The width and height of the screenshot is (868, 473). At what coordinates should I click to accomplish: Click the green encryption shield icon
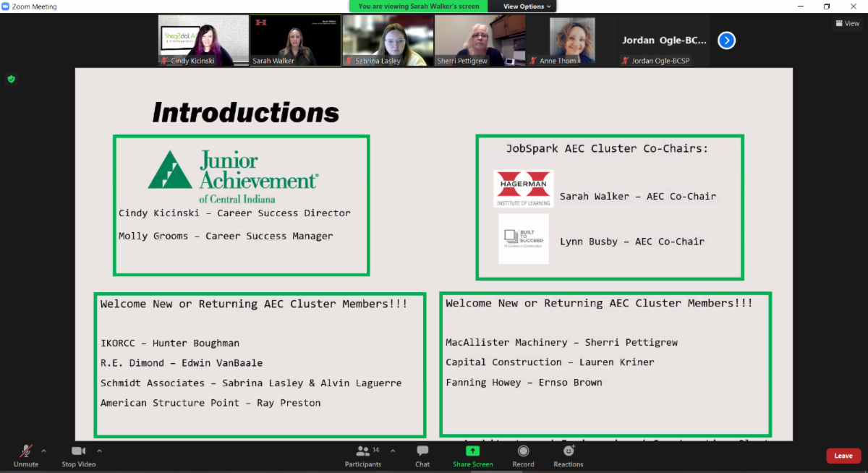point(11,79)
